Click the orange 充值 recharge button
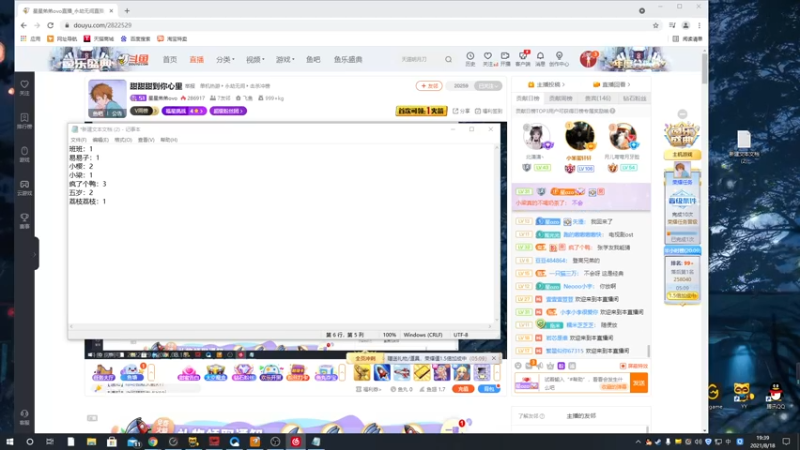The image size is (800, 450). point(463,389)
